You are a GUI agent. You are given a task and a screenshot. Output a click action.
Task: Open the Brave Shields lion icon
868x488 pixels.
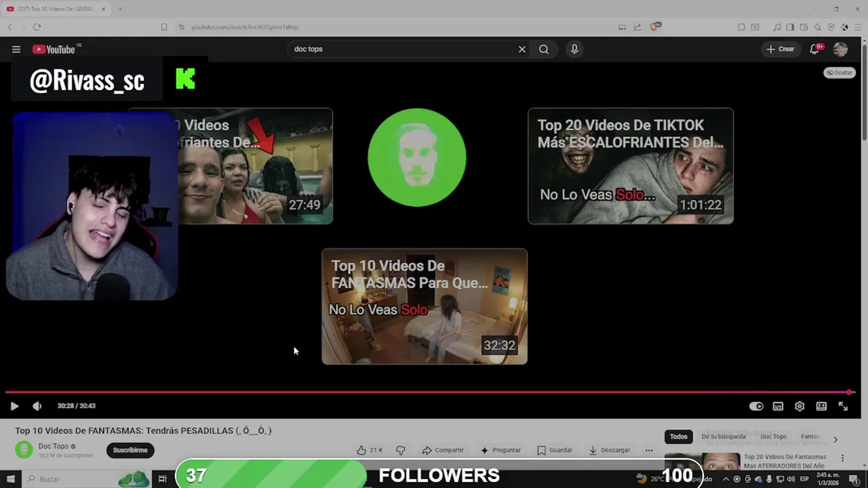point(655,26)
